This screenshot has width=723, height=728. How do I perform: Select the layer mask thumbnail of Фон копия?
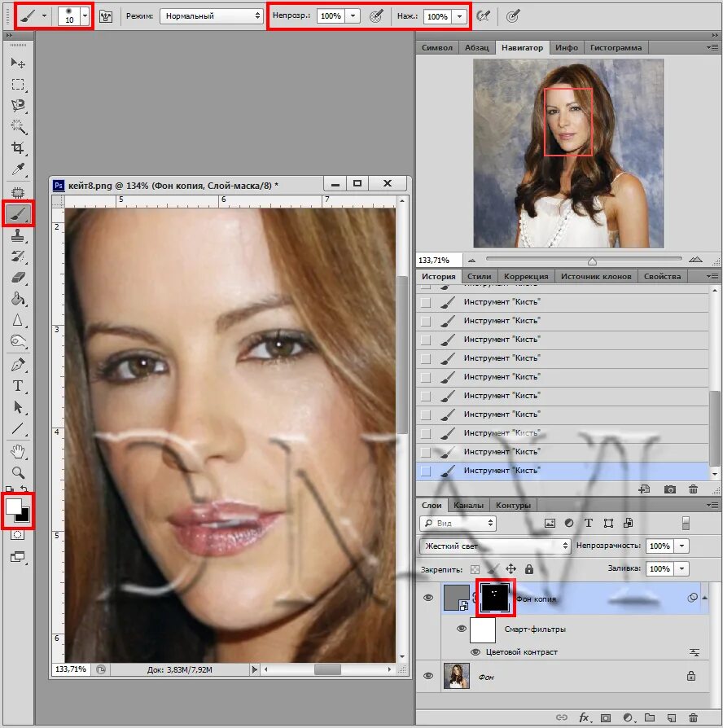pyautogui.click(x=495, y=598)
